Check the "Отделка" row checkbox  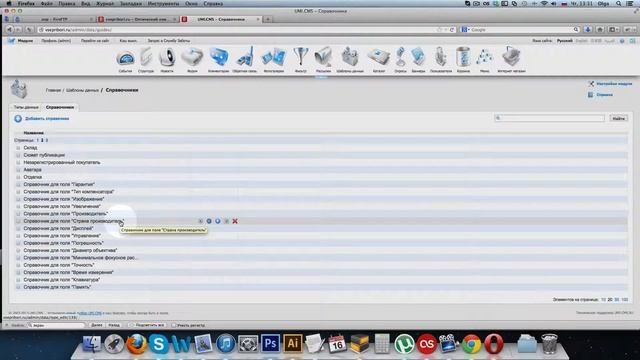(18, 177)
